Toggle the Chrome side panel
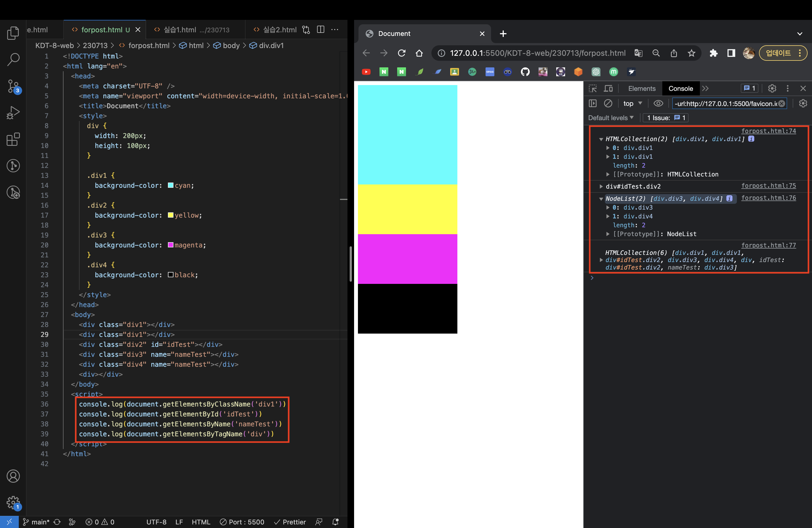The height and width of the screenshot is (528, 812). 731,53
